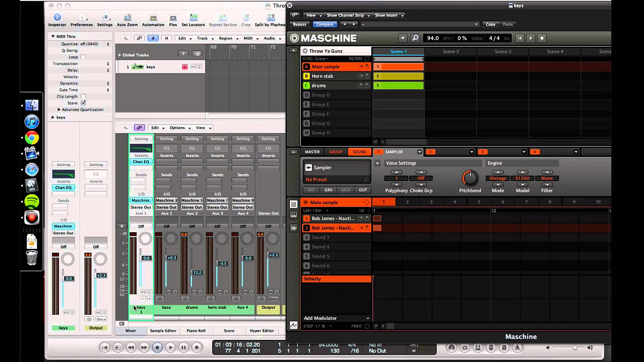Viewport: 644px width, 362px height.
Task: Click the plugin Copy button
Action: point(491,24)
